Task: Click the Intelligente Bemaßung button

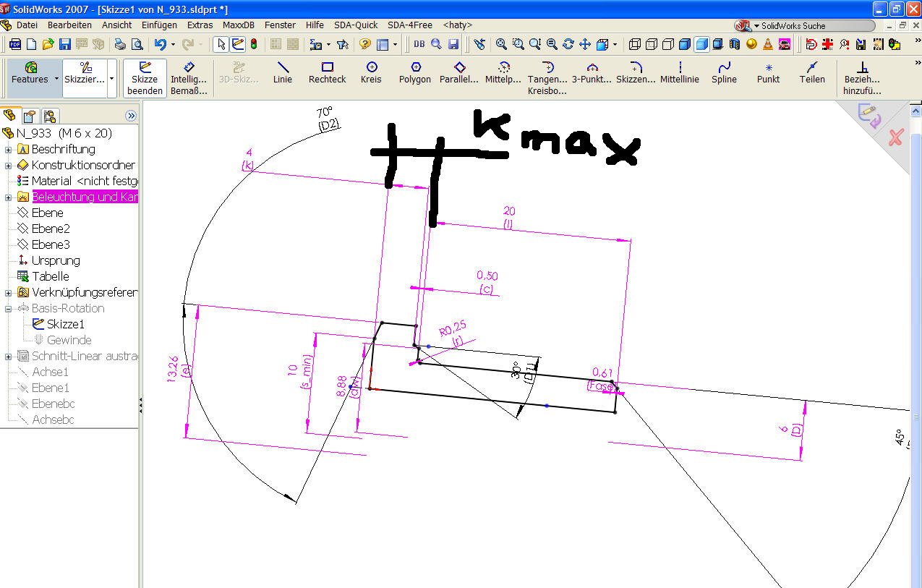Action: click(189, 78)
